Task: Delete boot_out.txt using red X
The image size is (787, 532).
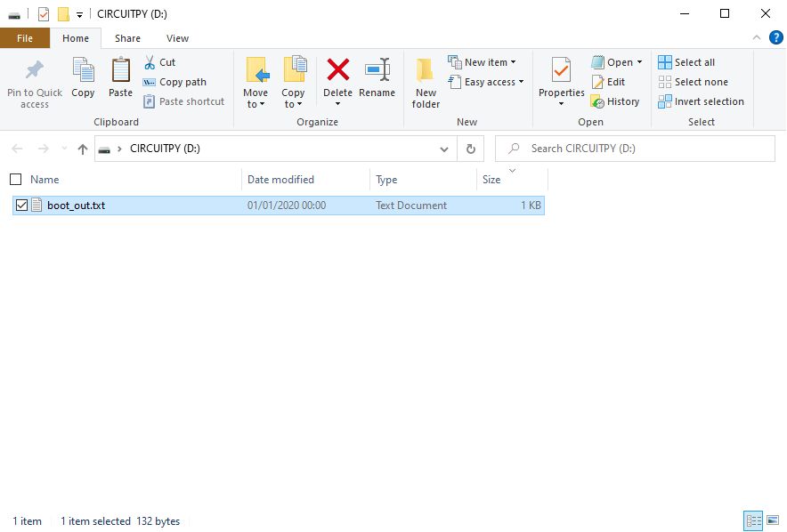Action: [x=337, y=69]
